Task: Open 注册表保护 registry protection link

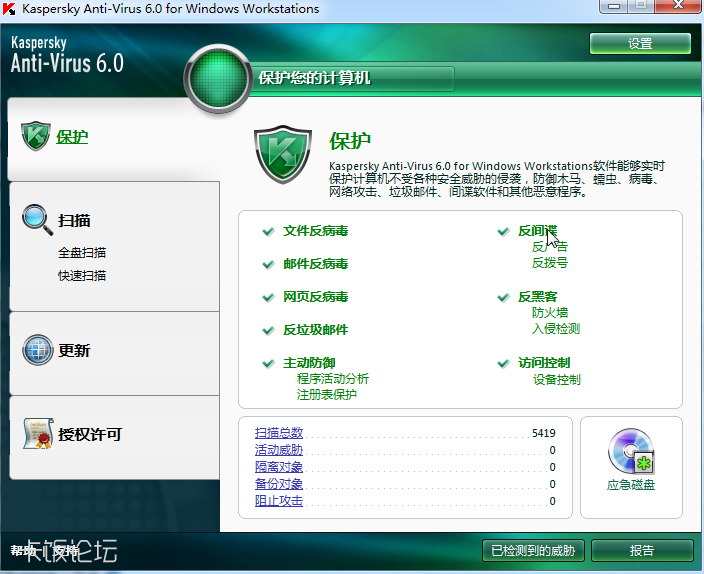Action: tap(327, 395)
